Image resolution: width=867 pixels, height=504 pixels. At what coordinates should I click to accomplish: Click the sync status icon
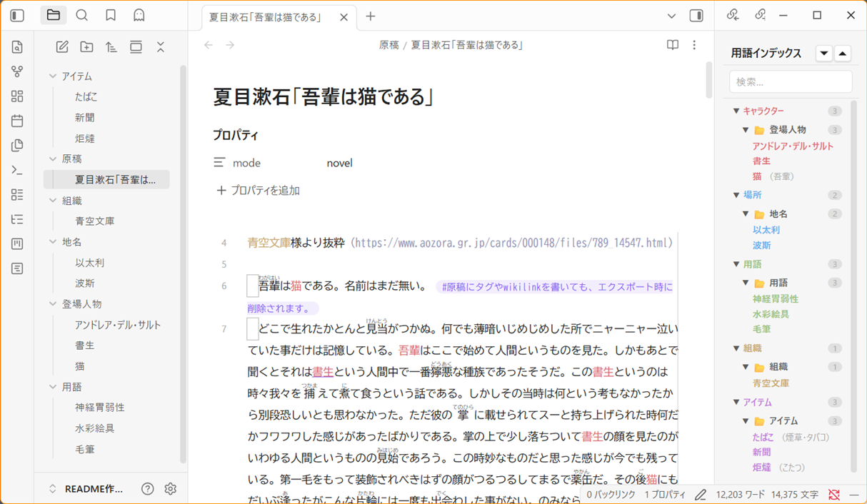[x=834, y=495]
